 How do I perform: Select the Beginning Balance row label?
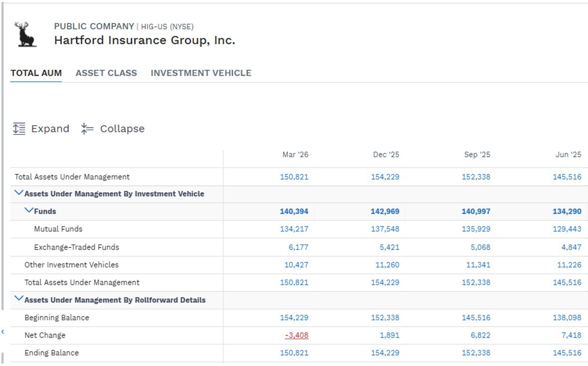pos(57,318)
